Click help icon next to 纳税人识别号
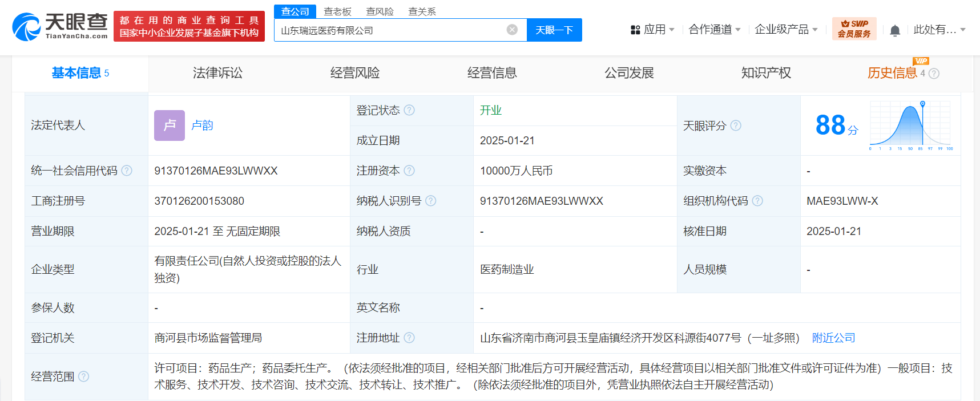The image size is (980, 401). click(431, 201)
